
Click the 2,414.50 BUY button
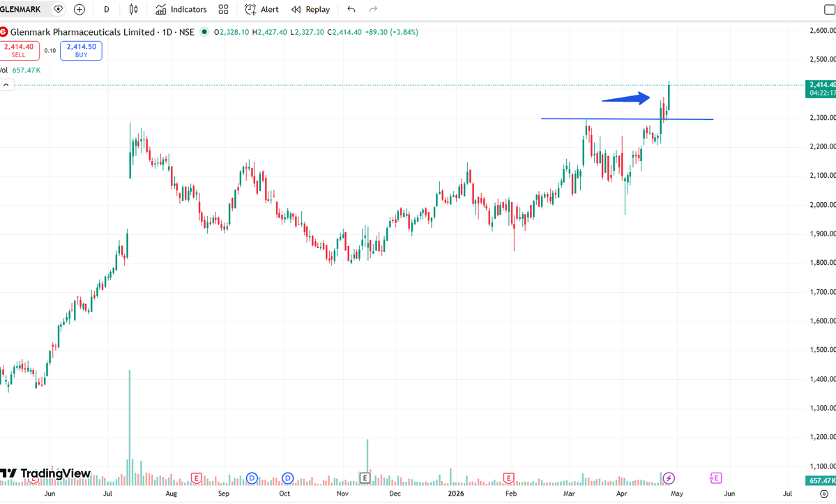pos(81,51)
